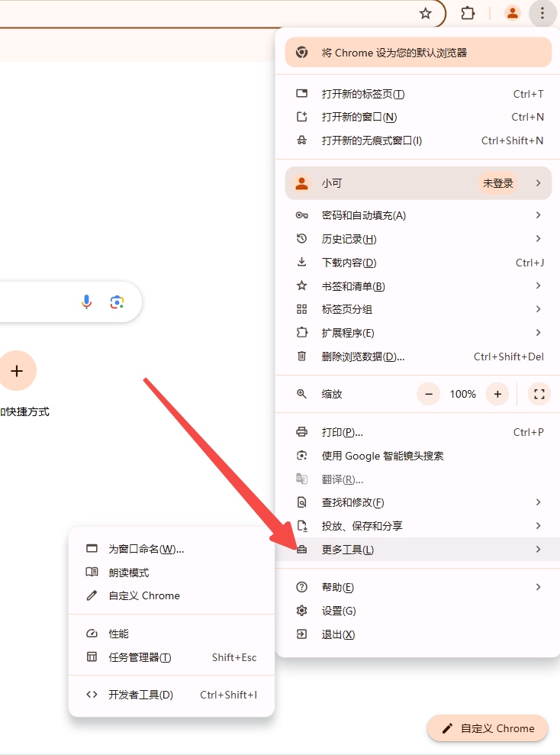Click the plus add shortcut button
This screenshot has height=755, width=560.
pyautogui.click(x=17, y=370)
